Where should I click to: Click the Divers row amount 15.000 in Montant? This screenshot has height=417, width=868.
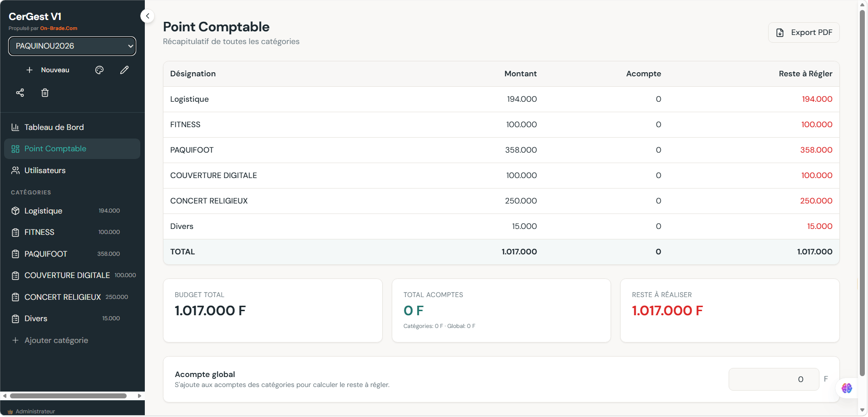524,226
